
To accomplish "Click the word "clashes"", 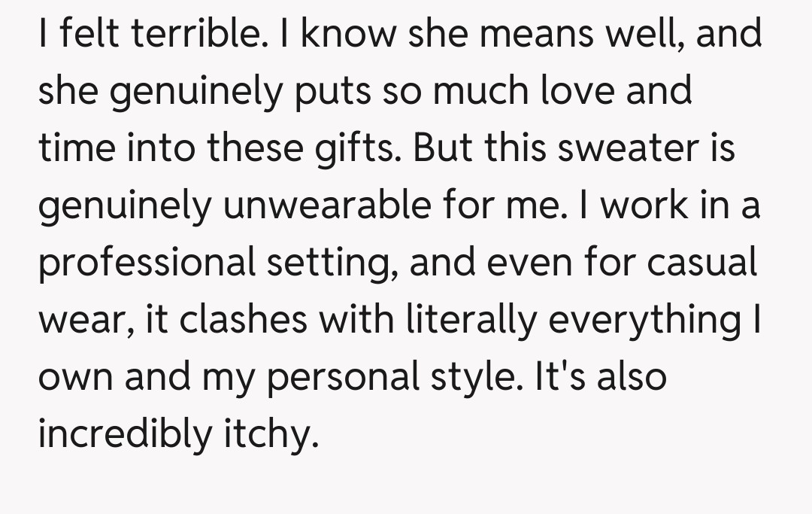I will [244, 320].
